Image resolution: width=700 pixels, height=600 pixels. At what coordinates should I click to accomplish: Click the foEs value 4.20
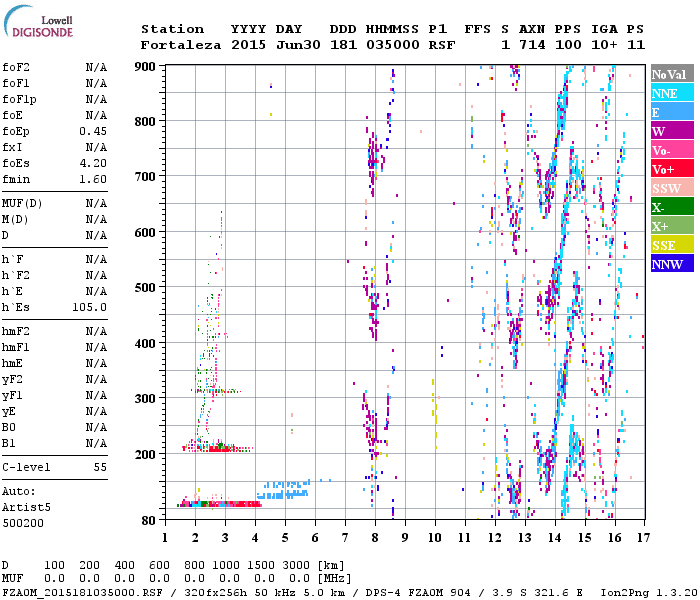(93, 163)
